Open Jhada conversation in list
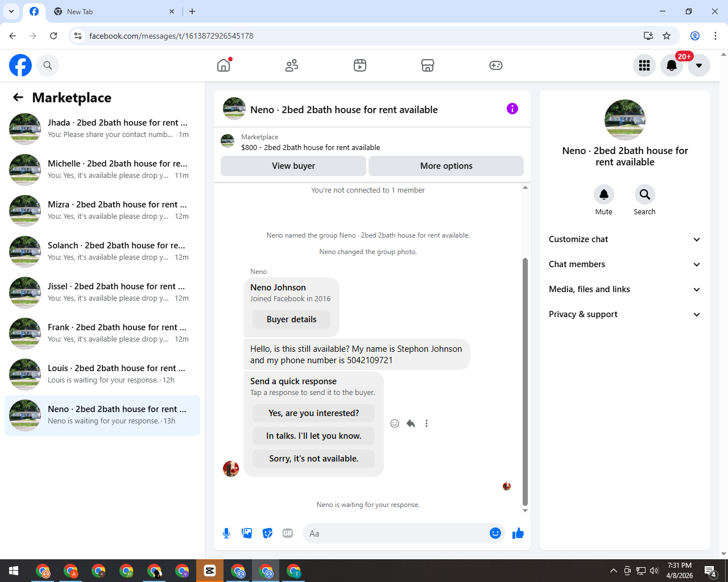 pyautogui.click(x=102, y=129)
